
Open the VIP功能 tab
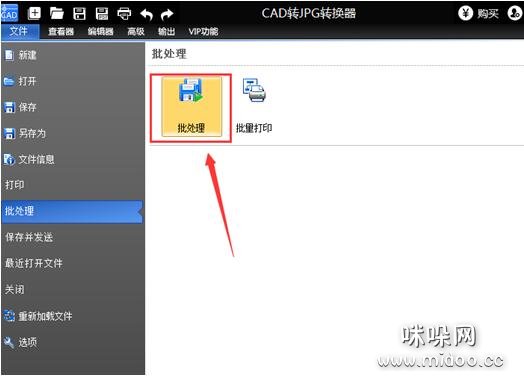(203, 31)
